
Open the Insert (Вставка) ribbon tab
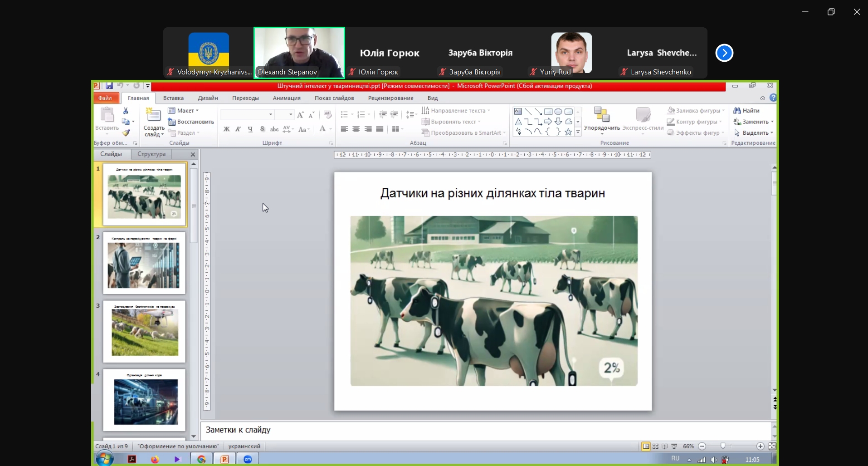pos(173,98)
